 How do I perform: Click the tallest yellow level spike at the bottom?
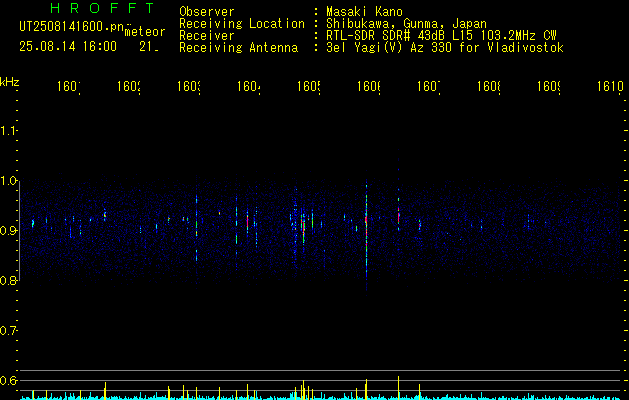(x=398, y=388)
